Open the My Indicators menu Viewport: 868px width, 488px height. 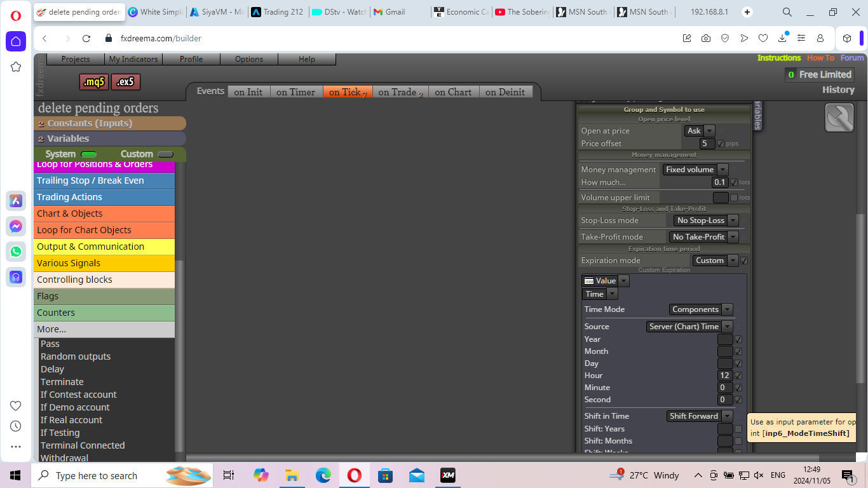tap(133, 59)
